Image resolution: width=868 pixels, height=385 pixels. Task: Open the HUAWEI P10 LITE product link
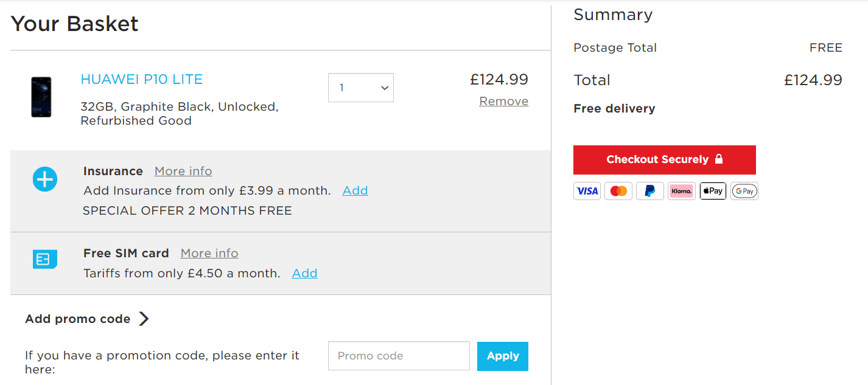click(x=142, y=79)
